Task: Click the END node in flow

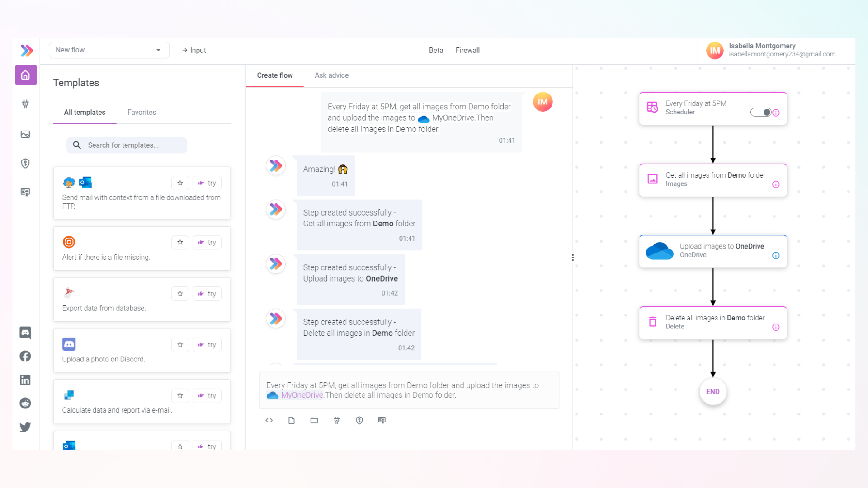Action: [713, 392]
